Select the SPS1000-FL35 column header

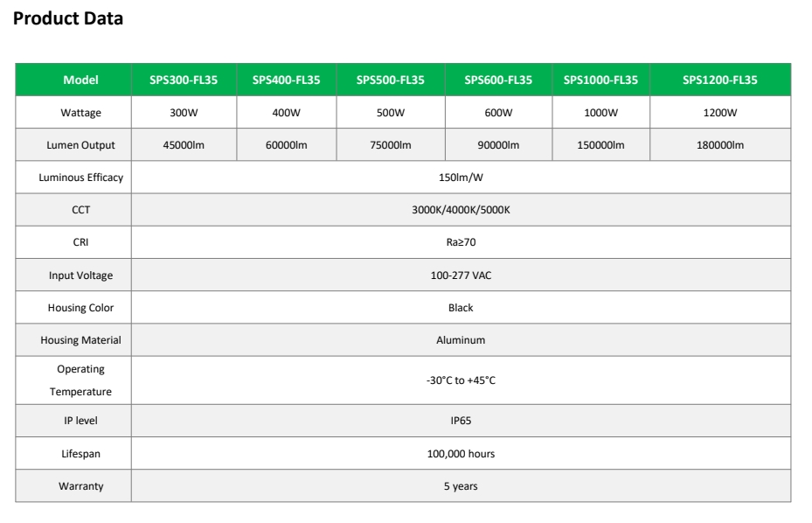click(600, 80)
